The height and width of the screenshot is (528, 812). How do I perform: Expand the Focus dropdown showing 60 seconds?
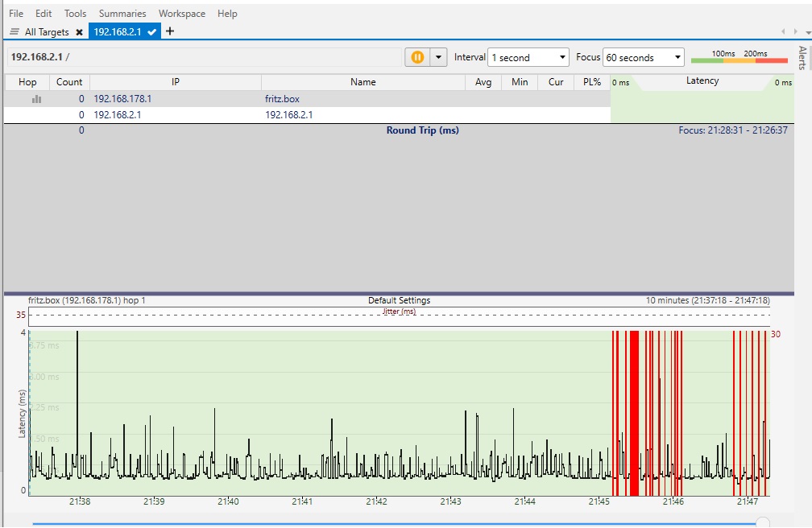643,57
